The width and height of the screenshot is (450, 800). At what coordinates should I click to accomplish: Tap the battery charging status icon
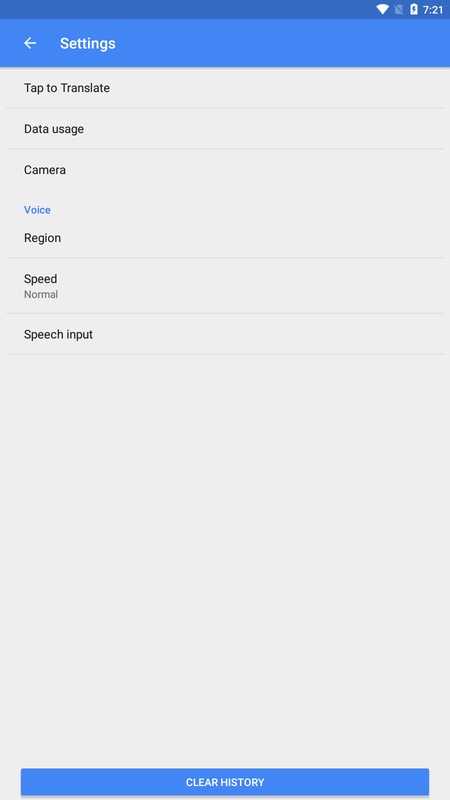pyautogui.click(x=414, y=9)
